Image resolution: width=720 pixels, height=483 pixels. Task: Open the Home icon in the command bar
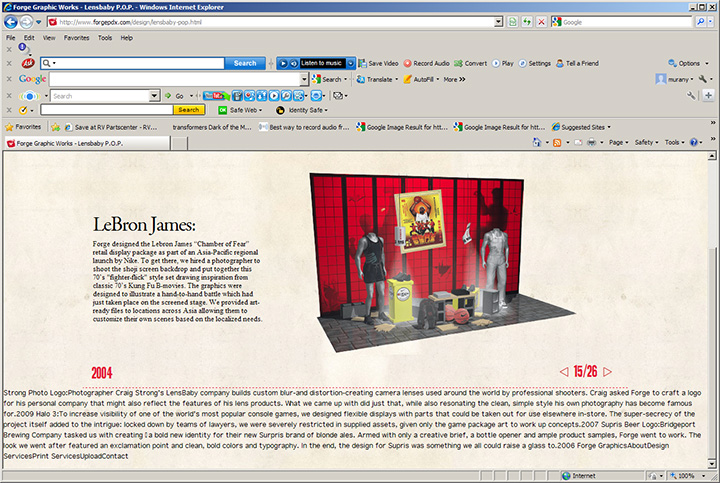tap(536, 142)
